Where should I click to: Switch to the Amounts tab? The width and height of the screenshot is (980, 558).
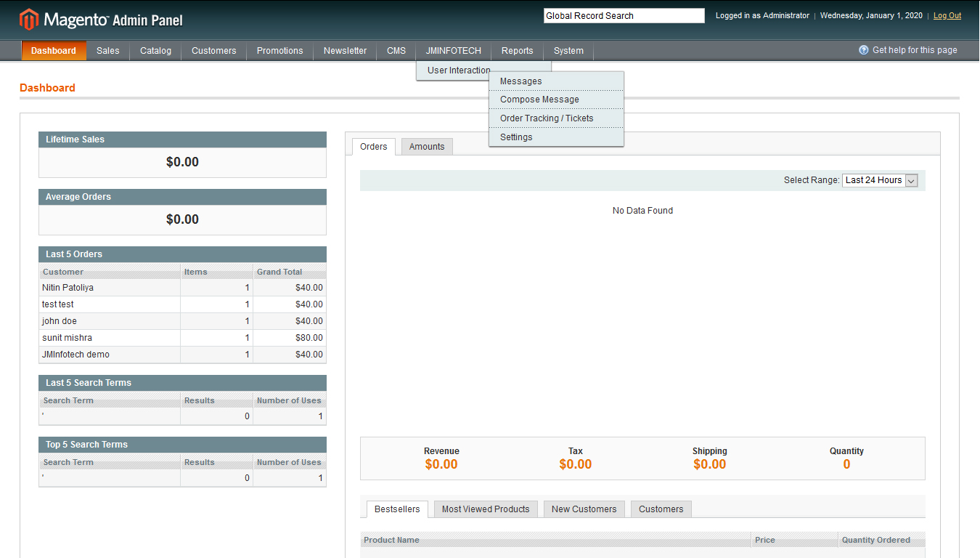[427, 147]
